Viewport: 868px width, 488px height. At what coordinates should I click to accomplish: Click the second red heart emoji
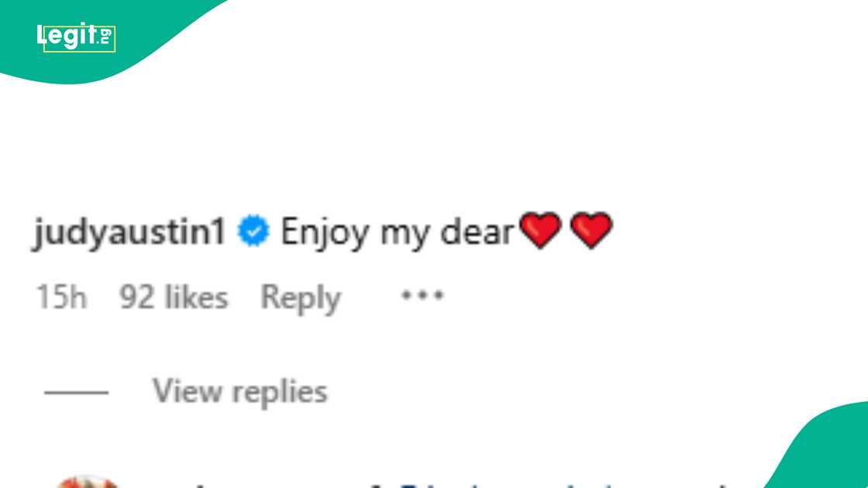[x=591, y=232]
